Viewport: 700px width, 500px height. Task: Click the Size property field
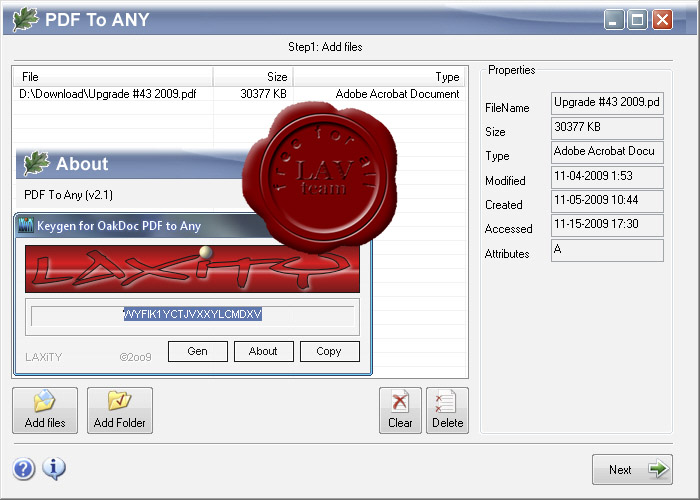pyautogui.click(x=607, y=128)
